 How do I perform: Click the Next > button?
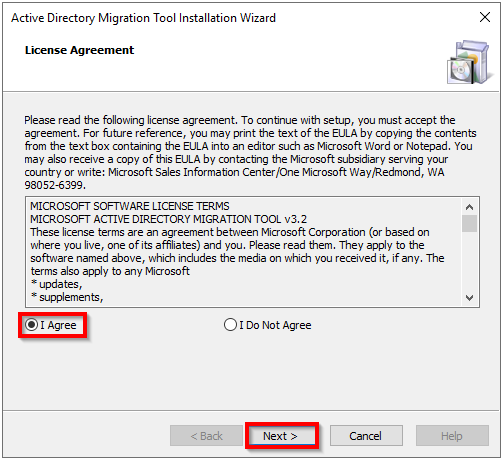[x=282, y=436]
